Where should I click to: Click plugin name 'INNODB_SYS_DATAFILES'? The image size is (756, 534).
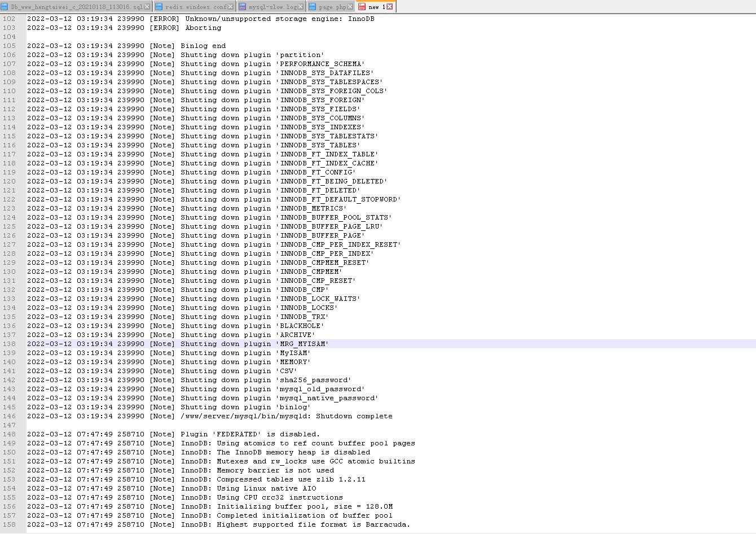point(325,73)
